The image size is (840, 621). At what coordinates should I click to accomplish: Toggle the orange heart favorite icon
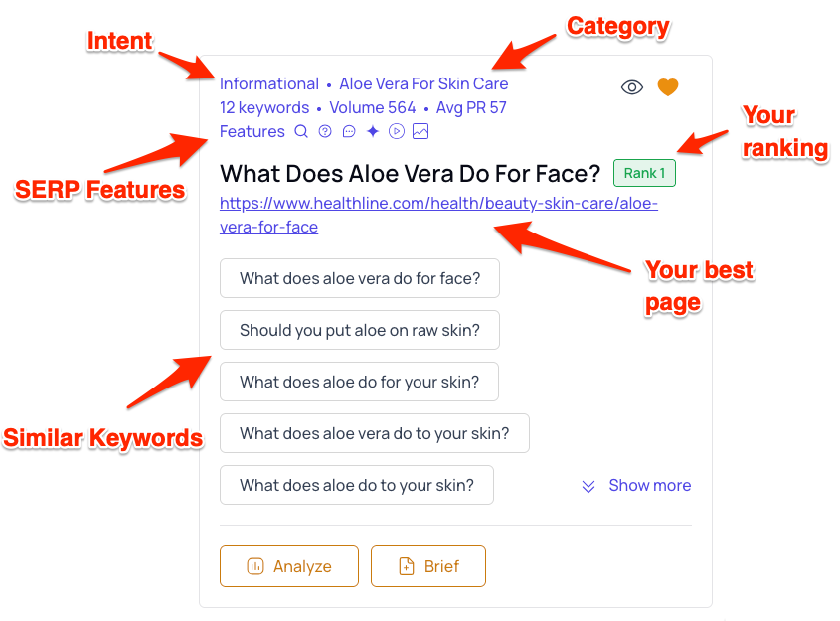click(x=668, y=87)
